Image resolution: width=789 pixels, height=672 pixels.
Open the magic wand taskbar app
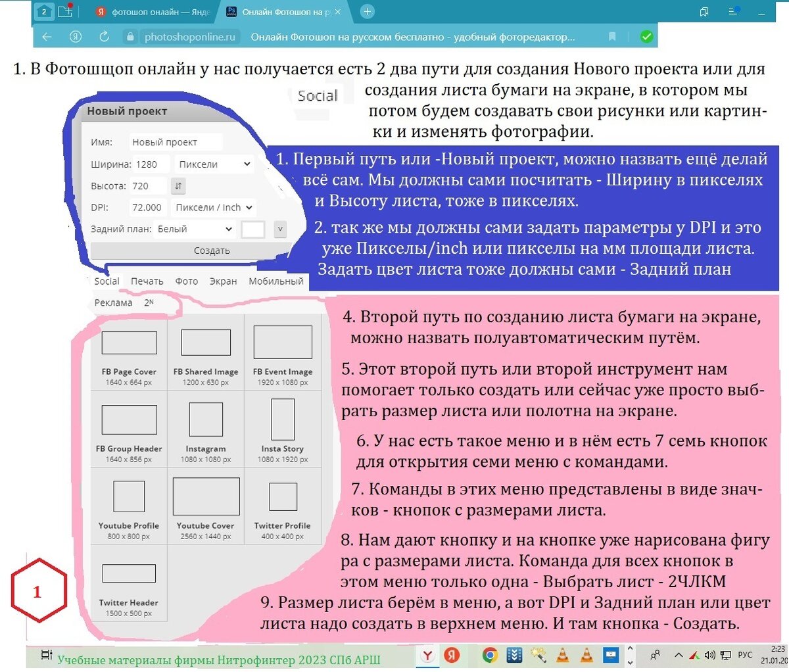(x=538, y=655)
